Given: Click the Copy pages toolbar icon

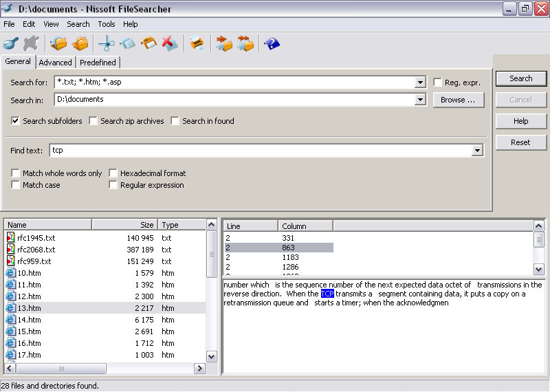Looking at the screenshot, I should [x=128, y=43].
